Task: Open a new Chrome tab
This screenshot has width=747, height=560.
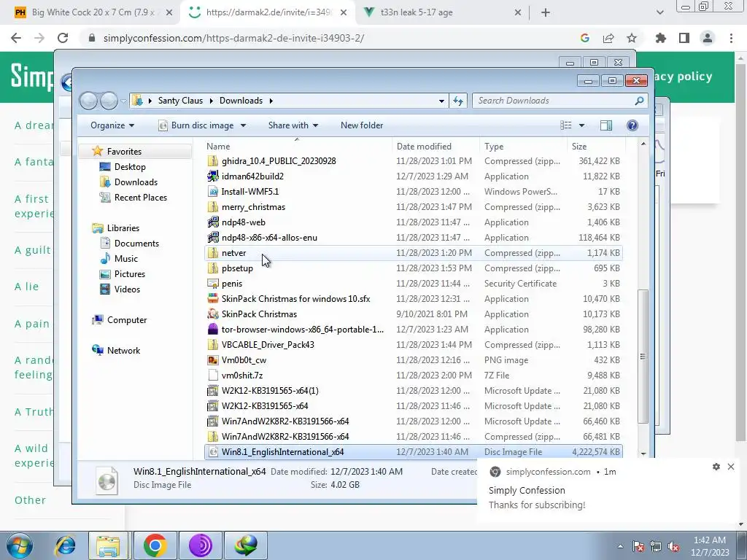Action: (x=546, y=12)
